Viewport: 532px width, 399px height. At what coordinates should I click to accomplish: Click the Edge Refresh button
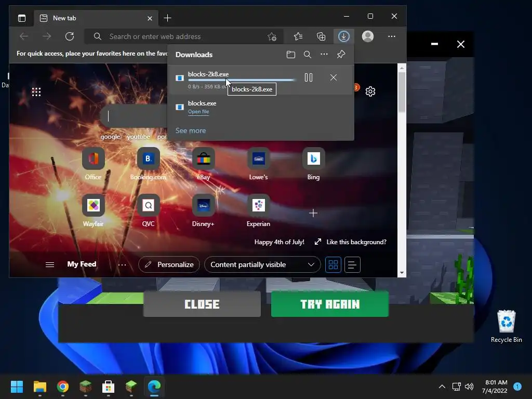(70, 36)
